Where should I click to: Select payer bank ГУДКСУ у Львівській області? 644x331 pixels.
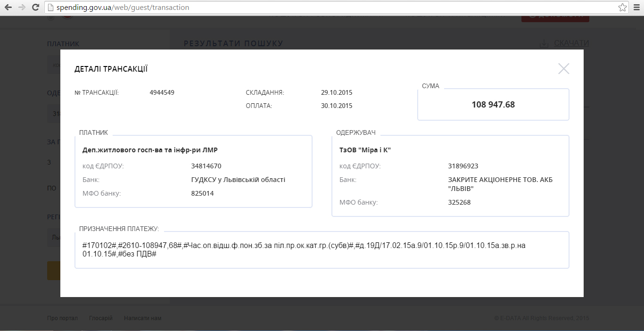238,180
